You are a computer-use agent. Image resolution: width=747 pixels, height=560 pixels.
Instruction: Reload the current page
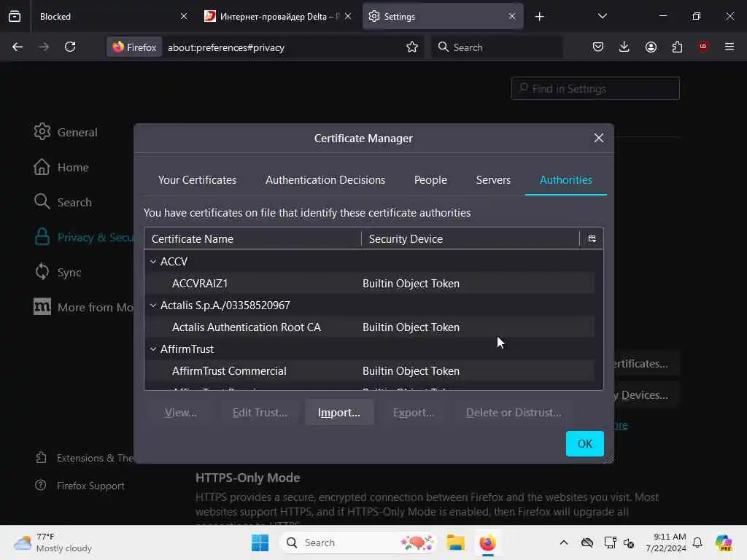pyautogui.click(x=70, y=47)
